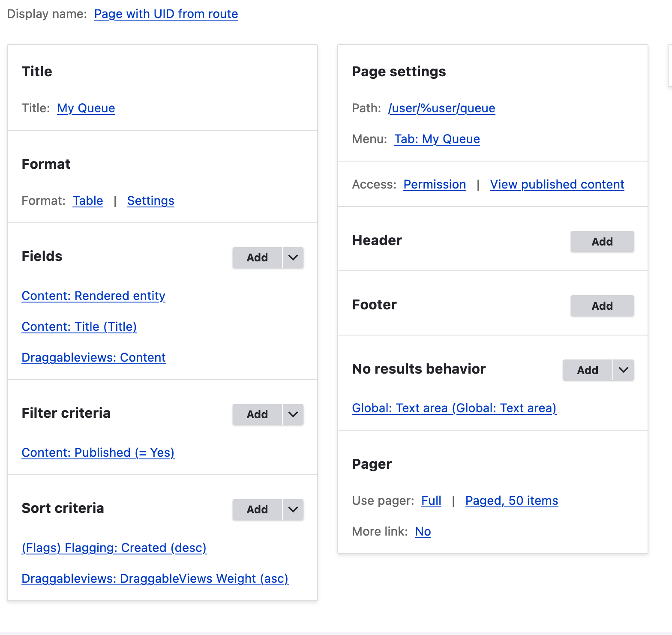Click the Add button for Fields
The width and height of the screenshot is (672, 635).
click(257, 258)
